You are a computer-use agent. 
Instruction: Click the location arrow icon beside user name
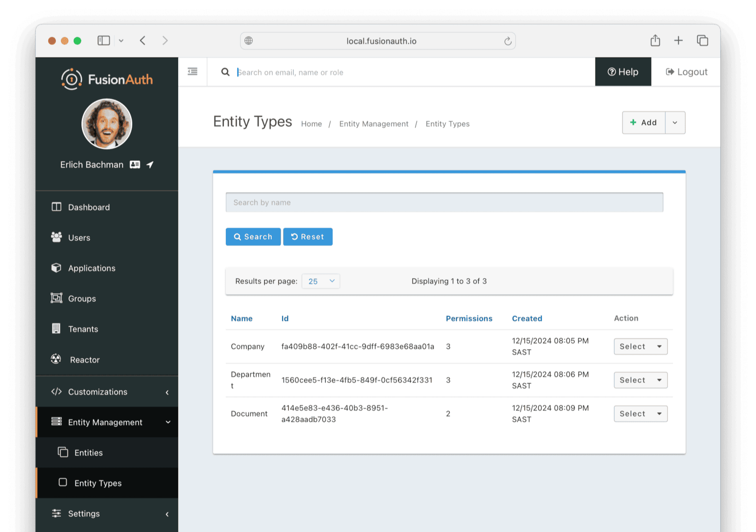pos(150,164)
